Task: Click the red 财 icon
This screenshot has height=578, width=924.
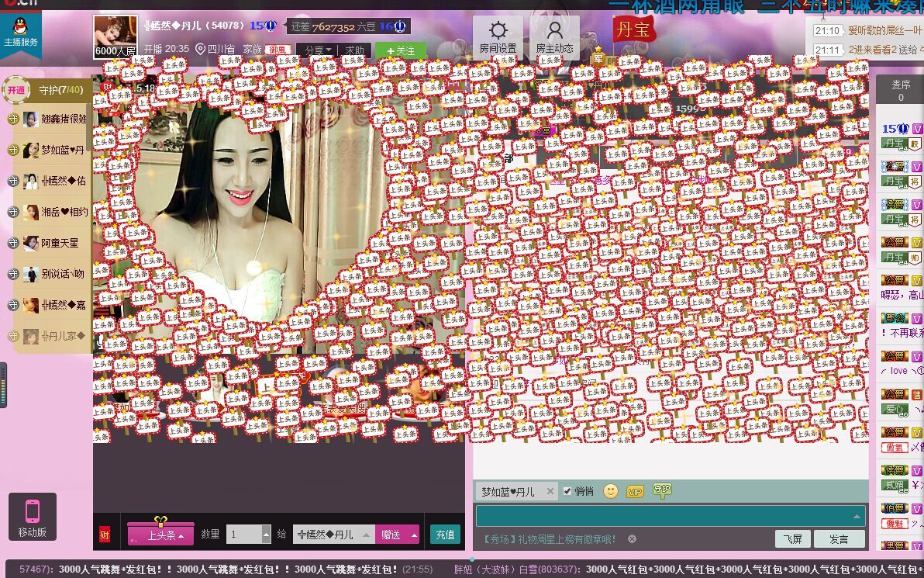Action: [105, 535]
